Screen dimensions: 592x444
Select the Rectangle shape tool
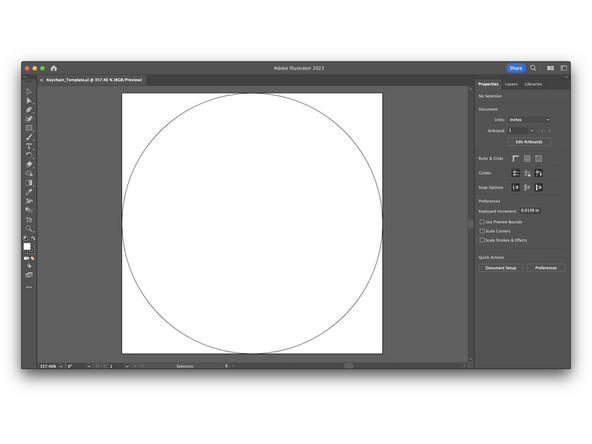(x=29, y=128)
